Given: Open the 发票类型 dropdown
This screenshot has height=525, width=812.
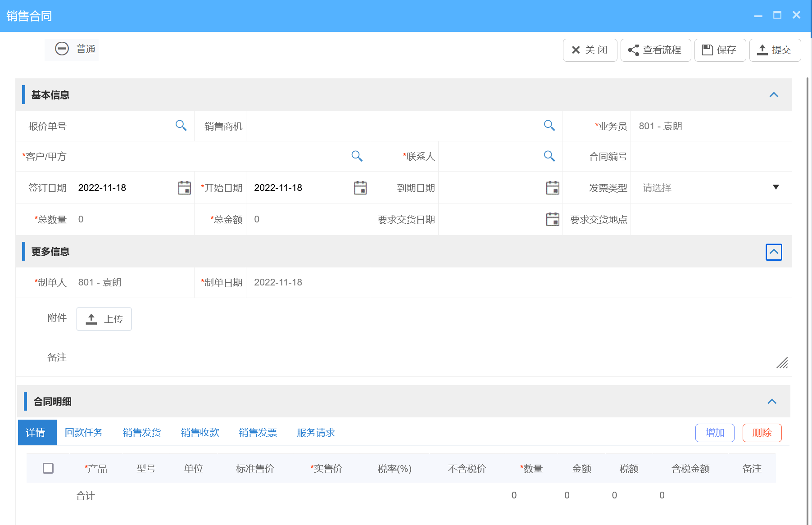Looking at the screenshot, I should (x=776, y=187).
